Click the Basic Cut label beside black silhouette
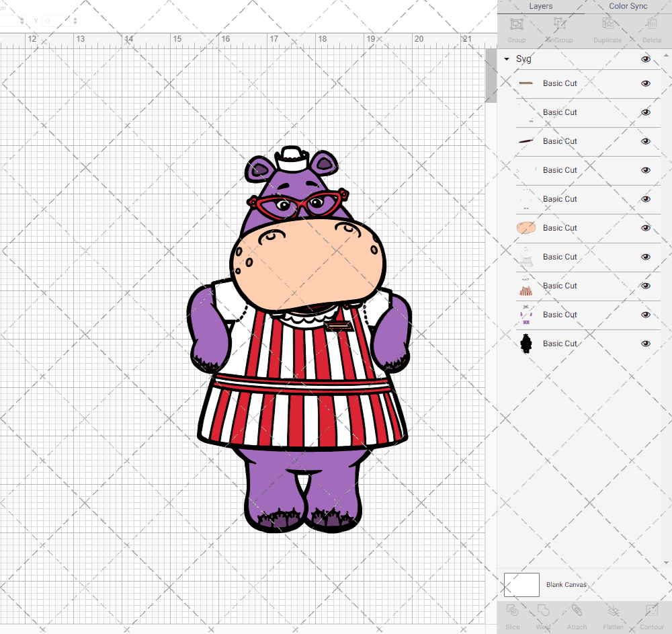Screen dimensions: 672x634 [x=560, y=344]
